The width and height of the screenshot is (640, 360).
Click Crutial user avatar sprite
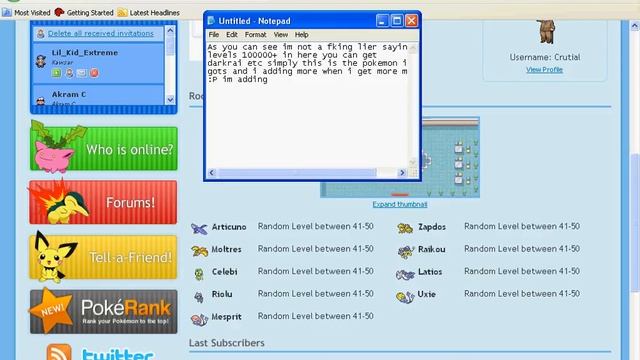(546, 31)
